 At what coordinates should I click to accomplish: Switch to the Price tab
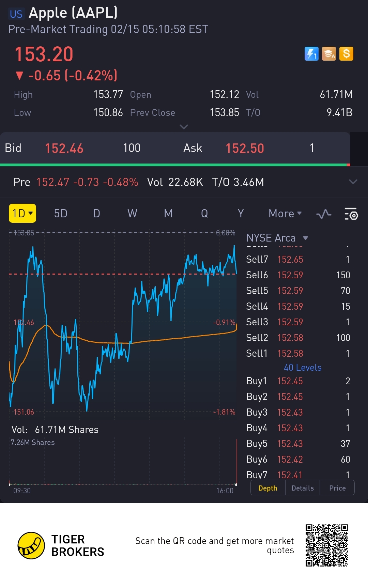click(x=337, y=488)
